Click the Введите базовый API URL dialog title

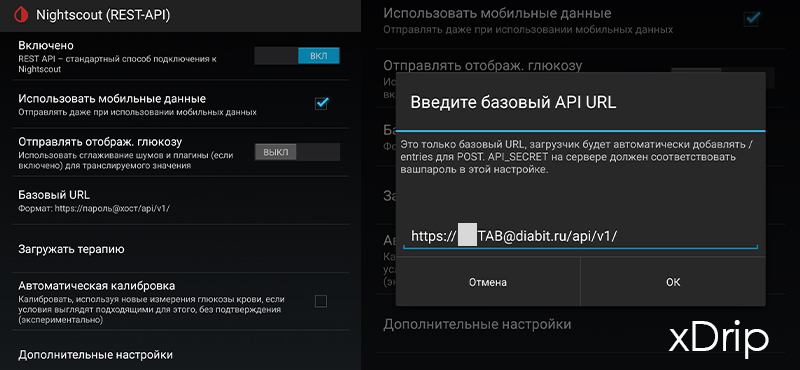[x=514, y=102]
